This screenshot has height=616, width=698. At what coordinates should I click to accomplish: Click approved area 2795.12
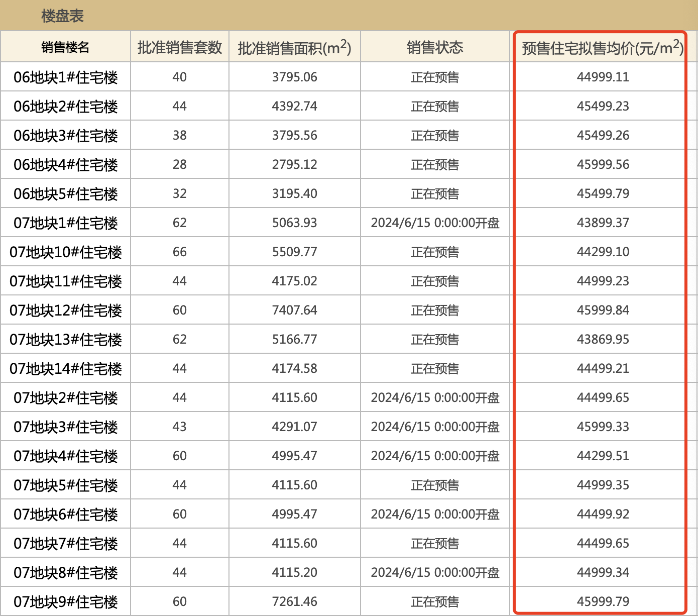click(x=294, y=164)
